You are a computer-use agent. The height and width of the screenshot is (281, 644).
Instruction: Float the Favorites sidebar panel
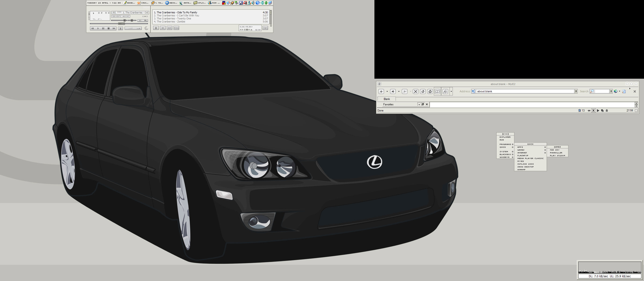[x=423, y=104]
